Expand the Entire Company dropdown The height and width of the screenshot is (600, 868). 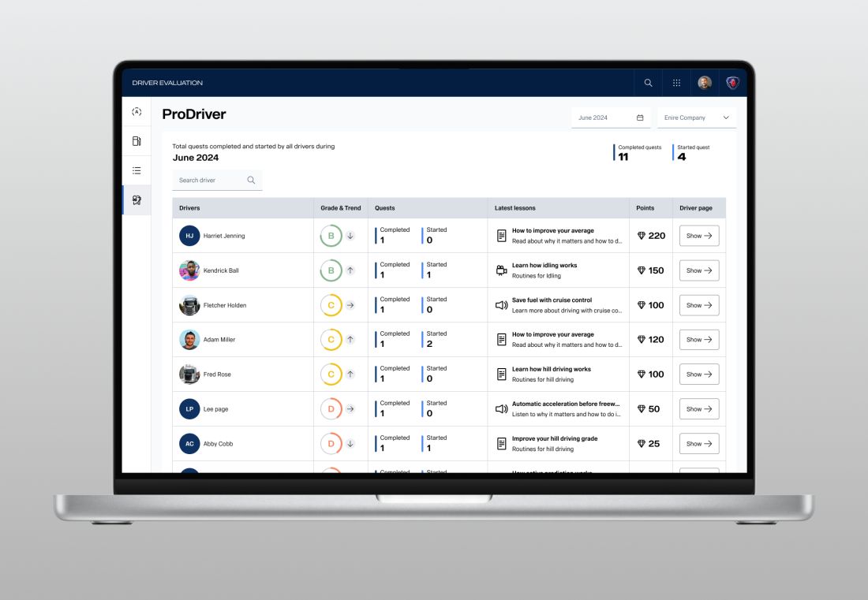coord(697,117)
